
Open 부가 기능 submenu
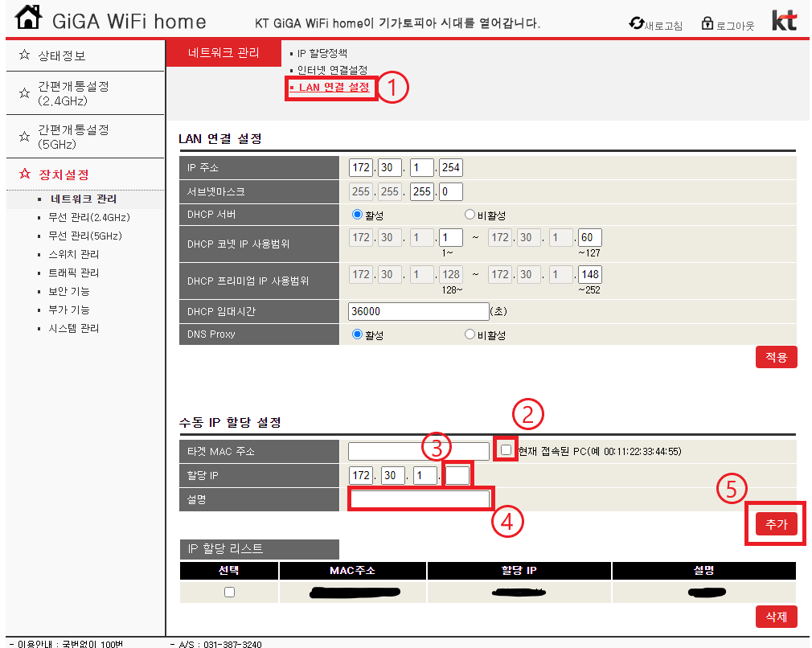coord(69,310)
